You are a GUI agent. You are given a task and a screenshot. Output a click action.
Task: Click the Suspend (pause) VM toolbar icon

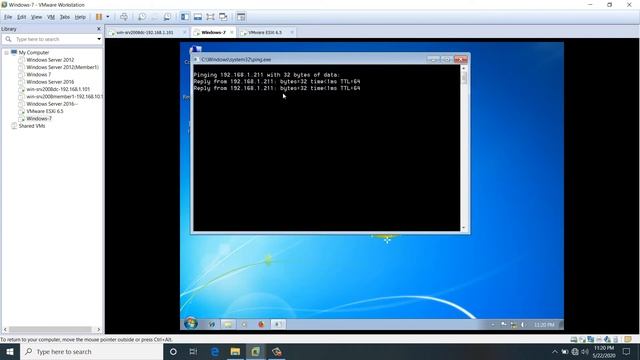99,17
